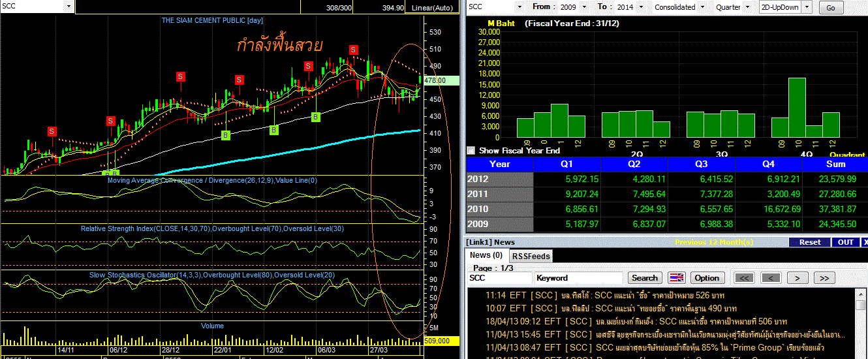This screenshot has height=359, width=868.
Task: Open the 2D-UpDown chart style dropdown
Action: click(806, 7)
